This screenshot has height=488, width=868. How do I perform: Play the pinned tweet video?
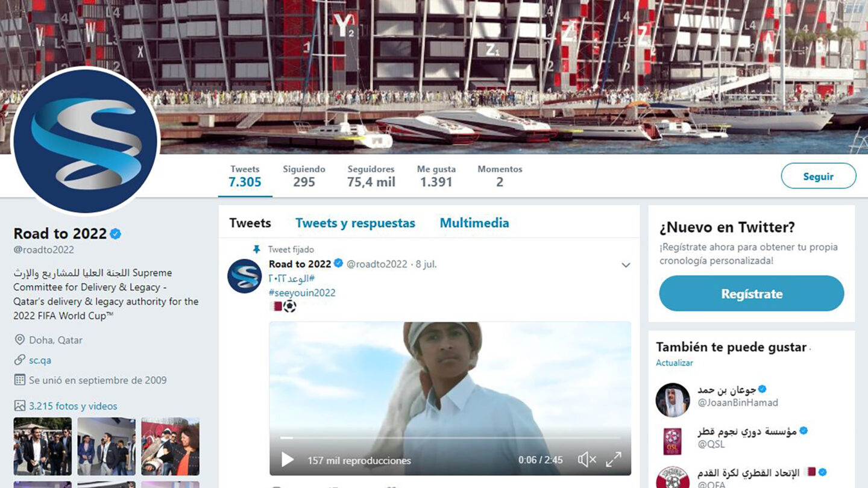[x=288, y=460]
